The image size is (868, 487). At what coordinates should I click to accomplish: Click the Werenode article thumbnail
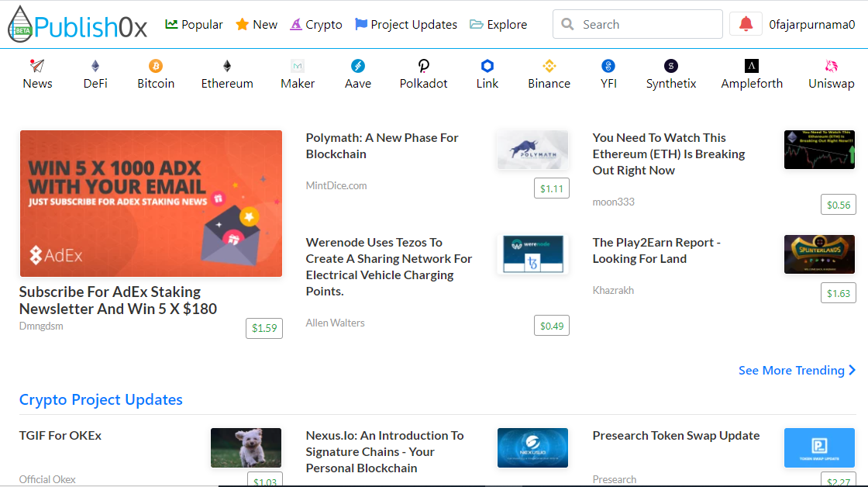click(x=532, y=254)
